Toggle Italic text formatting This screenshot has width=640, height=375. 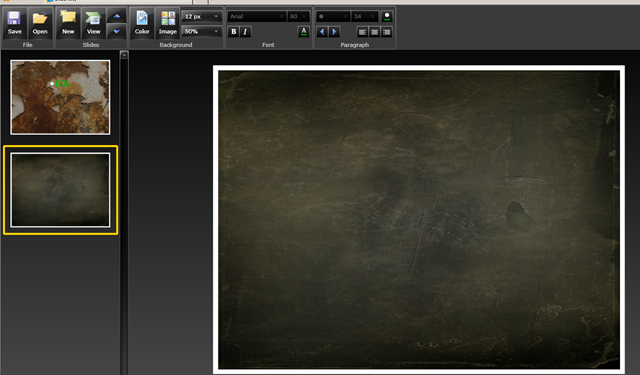pyautogui.click(x=245, y=32)
